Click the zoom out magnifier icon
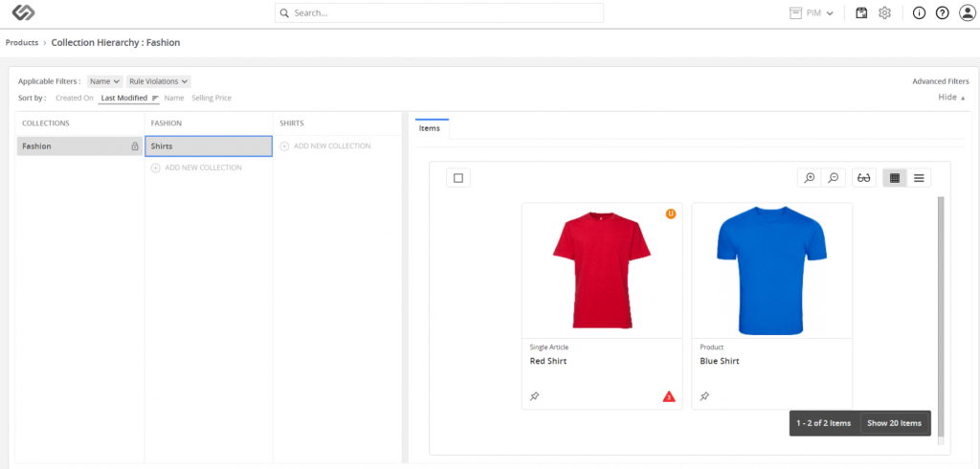Screen dimensions: 980x469 click(x=834, y=178)
